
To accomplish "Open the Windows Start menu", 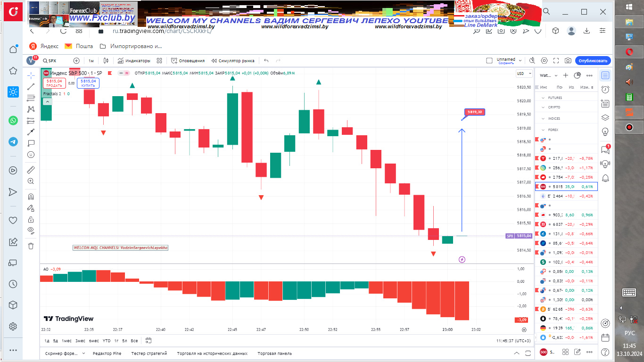I will pyautogui.click(x=629, y=7).
